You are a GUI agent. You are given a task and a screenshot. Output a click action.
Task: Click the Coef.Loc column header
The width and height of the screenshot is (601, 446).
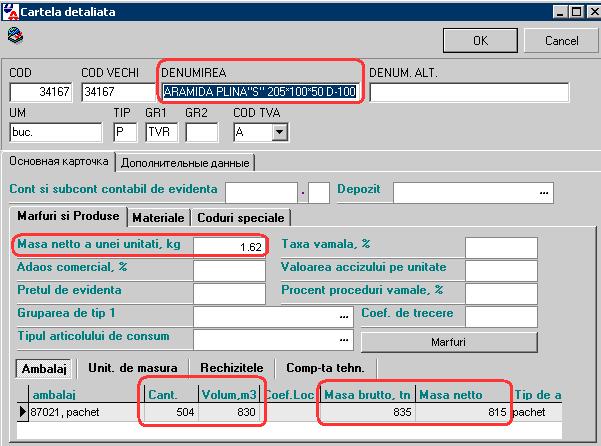pyautogui.click(x=290, y=395)
